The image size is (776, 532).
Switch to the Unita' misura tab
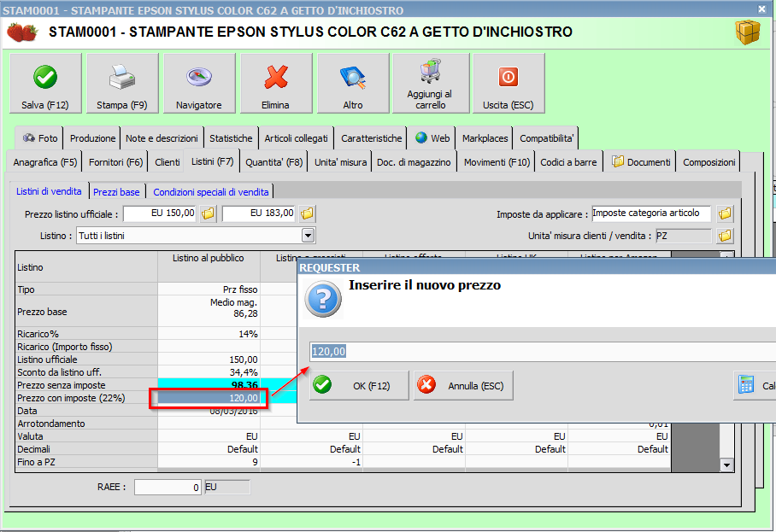[x=340, y=162]
